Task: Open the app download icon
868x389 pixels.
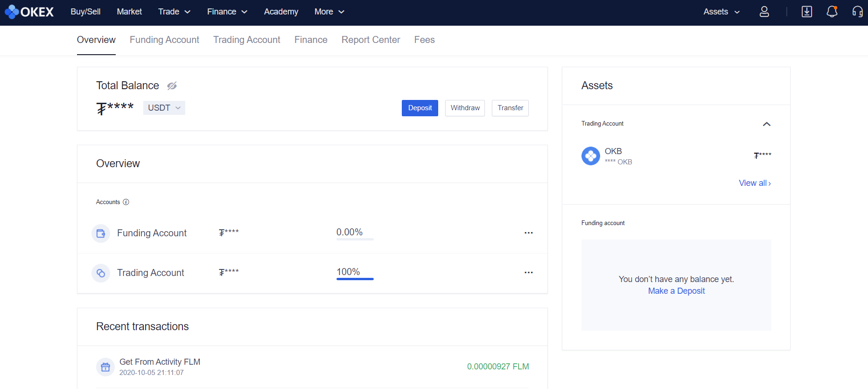Action: click(807, 12)
